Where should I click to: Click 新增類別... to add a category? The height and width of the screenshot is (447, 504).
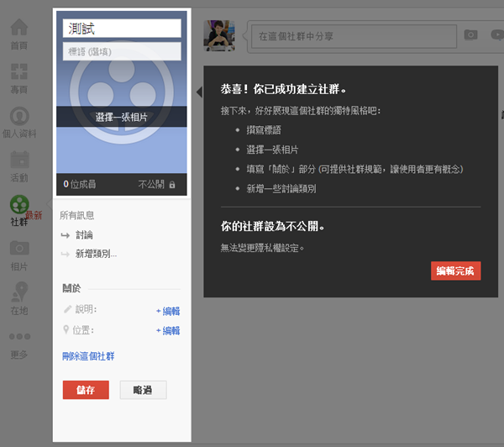coord(96,254)
